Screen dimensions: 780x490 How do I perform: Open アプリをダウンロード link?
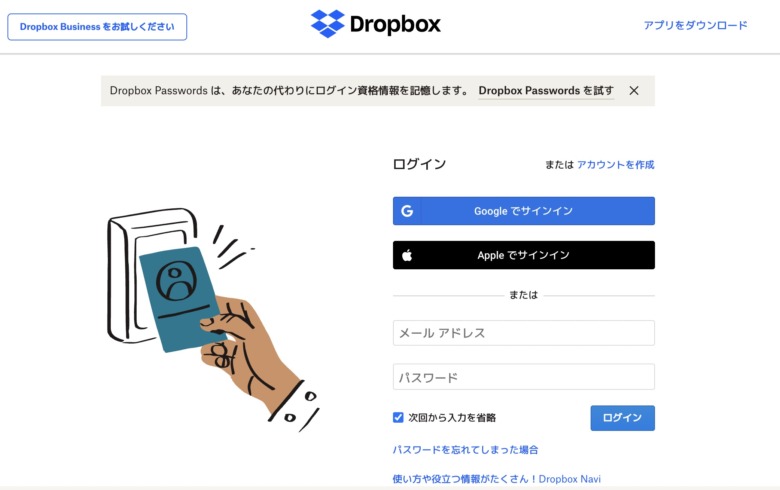[695, 25]
